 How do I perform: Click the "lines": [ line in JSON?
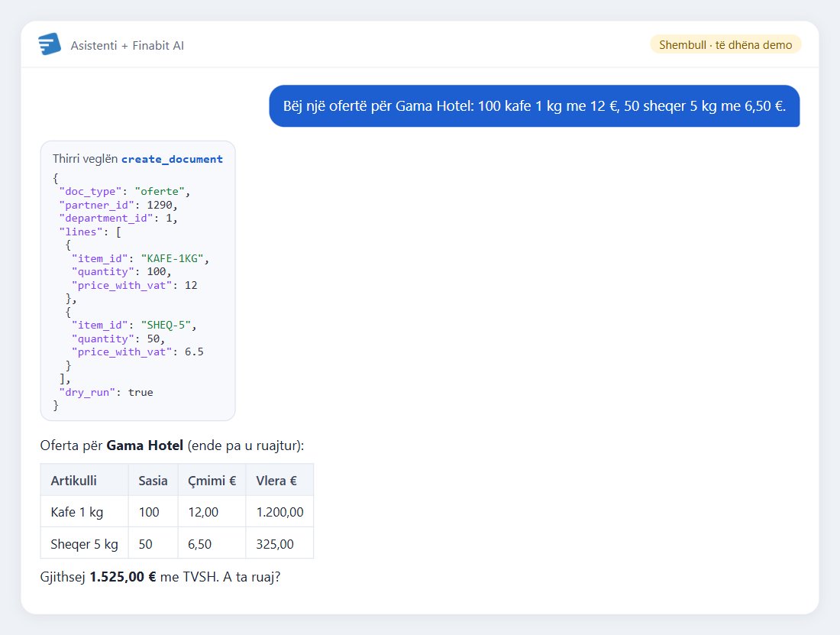[90, 232]
